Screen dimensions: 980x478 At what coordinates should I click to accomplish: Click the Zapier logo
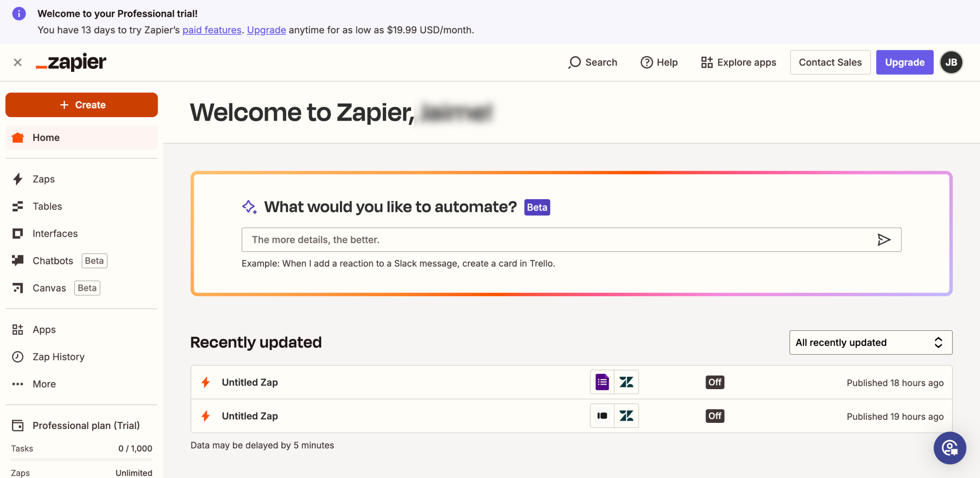(x=71, y=62)
